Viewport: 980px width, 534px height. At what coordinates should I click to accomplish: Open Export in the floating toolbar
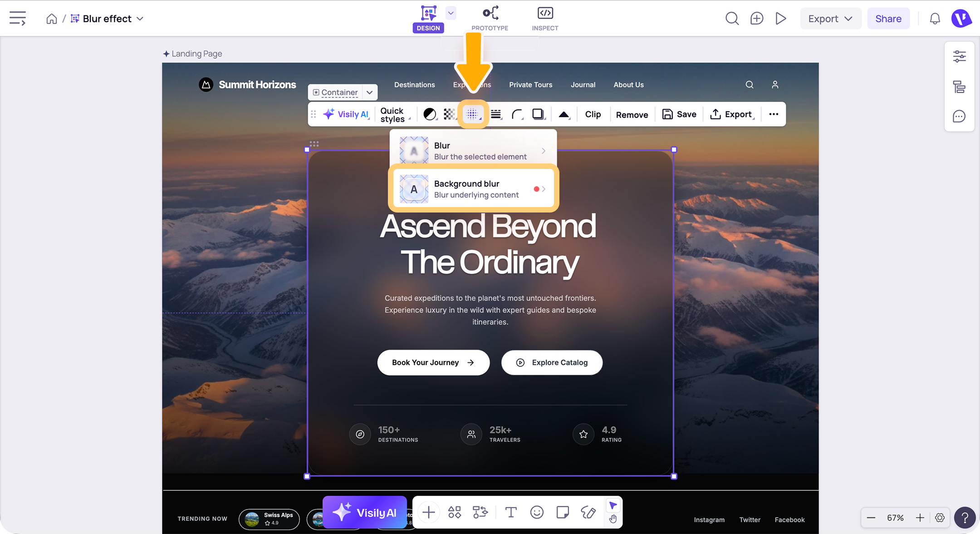[x=732, y=114]
